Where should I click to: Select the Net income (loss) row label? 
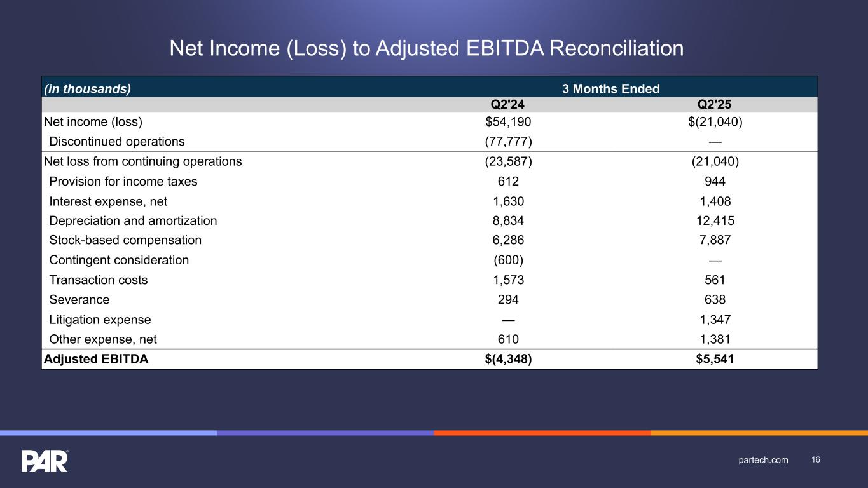tap(93, 122)
